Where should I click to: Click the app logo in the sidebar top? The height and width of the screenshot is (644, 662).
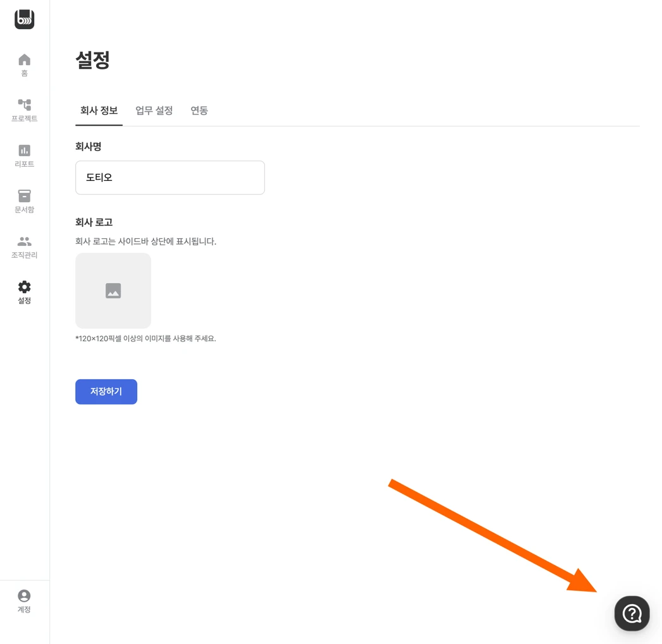coord(24,20)
